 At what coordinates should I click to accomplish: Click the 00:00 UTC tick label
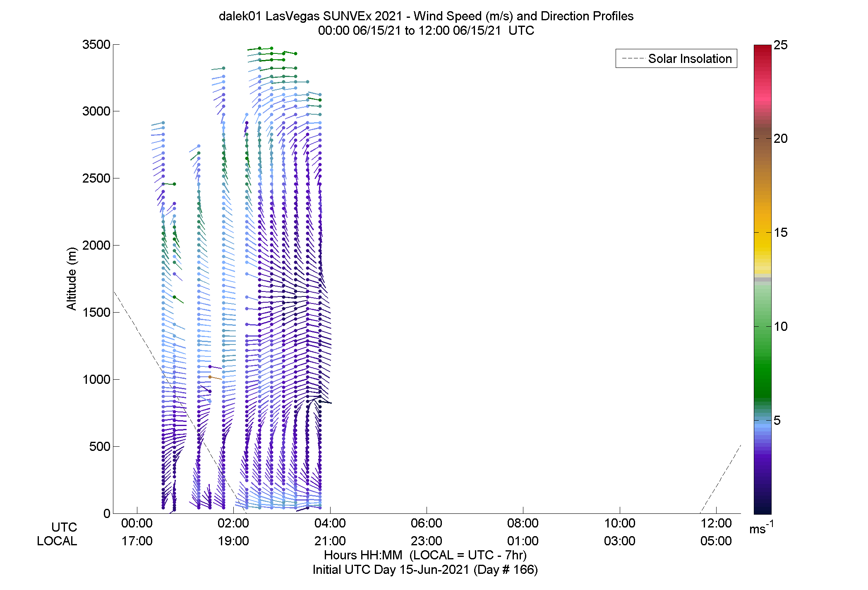[137, 523]
